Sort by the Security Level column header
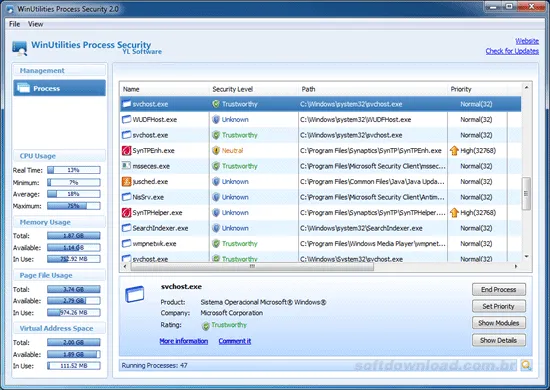The width and height of the screenshot is (550, 390). click(x=254, y=89)
